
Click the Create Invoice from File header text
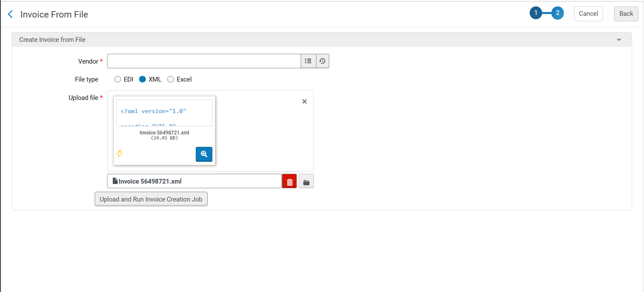(x=52, y=40)
